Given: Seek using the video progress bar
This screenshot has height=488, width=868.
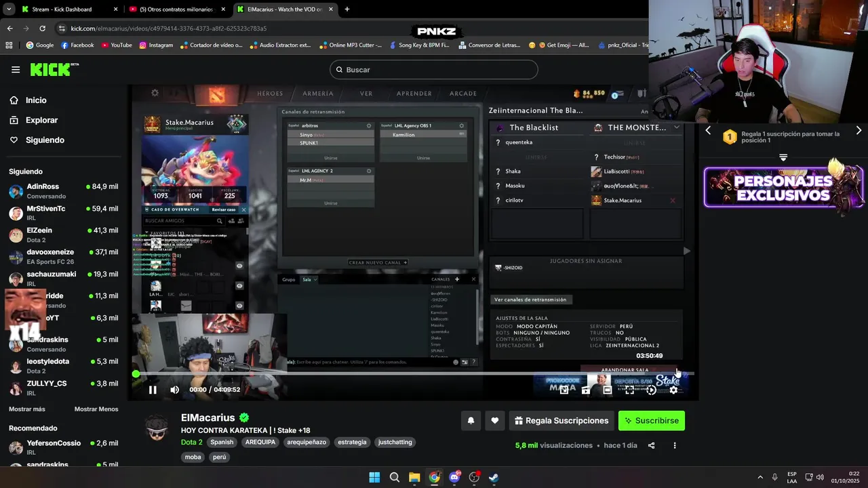Looking at the screenshot, I should [x=415, y=373].
